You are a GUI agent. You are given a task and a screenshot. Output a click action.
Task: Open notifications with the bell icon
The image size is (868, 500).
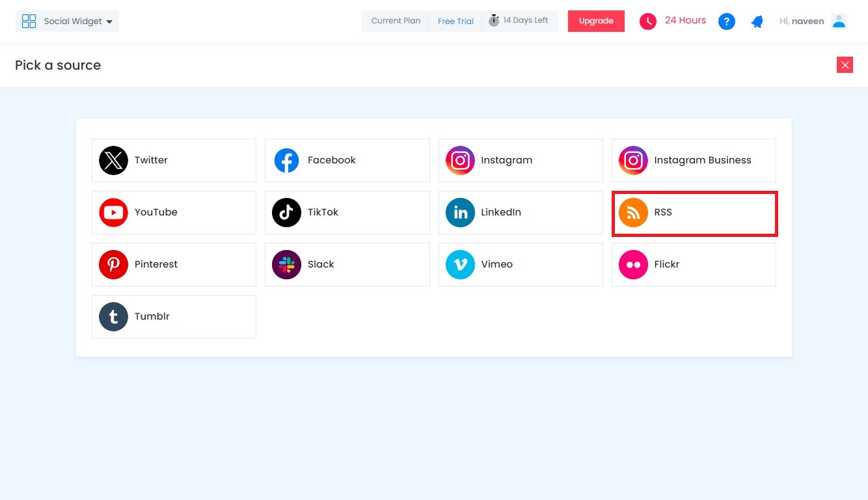pos(757,21)
